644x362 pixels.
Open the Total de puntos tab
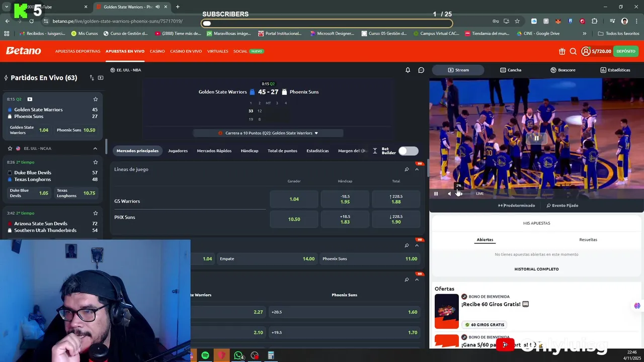(x=282, y=151)
